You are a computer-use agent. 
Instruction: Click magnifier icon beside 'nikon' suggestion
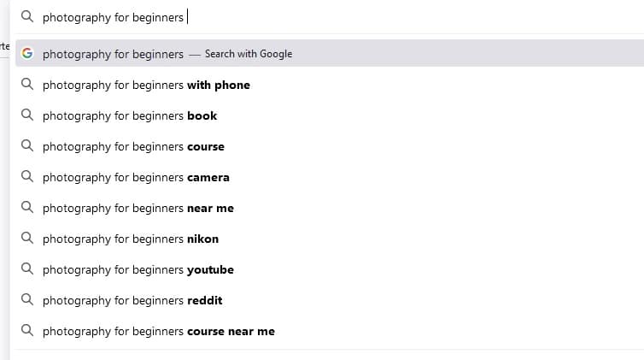[27, 239]
